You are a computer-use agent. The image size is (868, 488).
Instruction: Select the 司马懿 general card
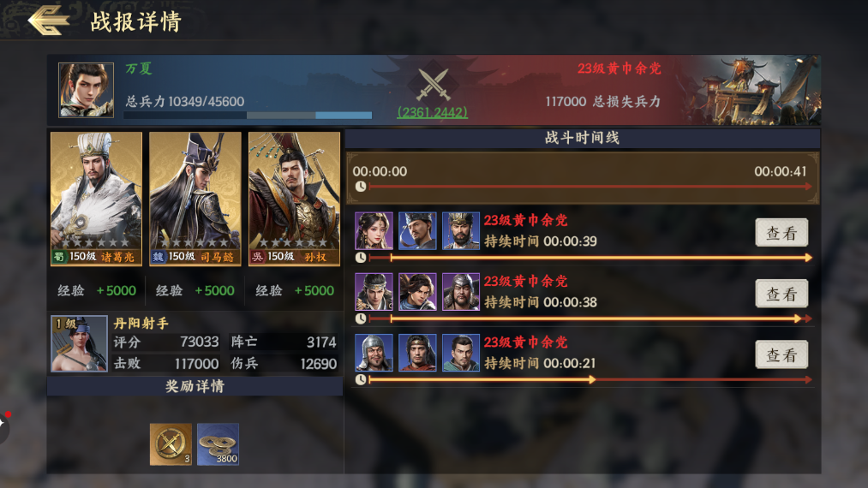coord(195,199)
